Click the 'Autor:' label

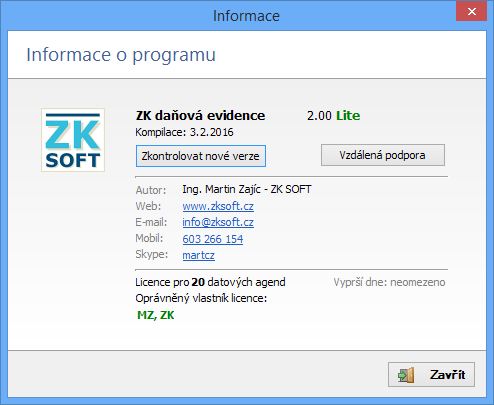pyautogui.click(x=151, y=190)
